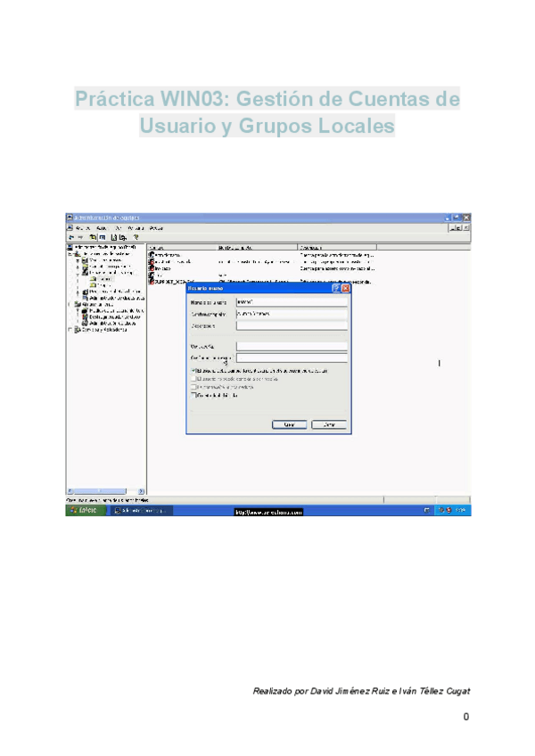Click the tree pane scrollbar left arrow
Screen dimensions: 535x756
70,491
